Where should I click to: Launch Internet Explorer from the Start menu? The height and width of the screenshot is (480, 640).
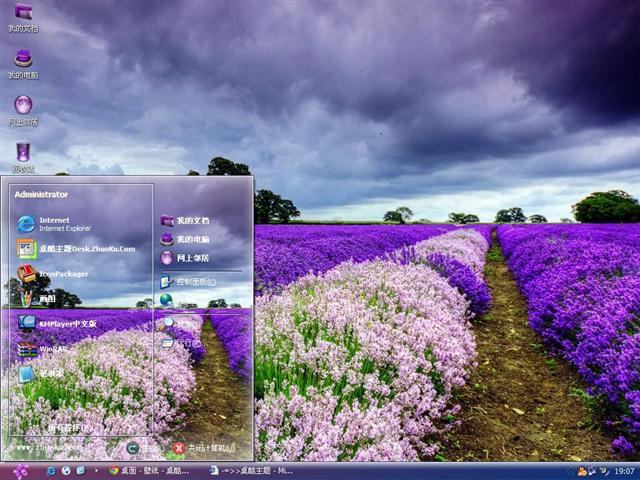click(55, 224)
